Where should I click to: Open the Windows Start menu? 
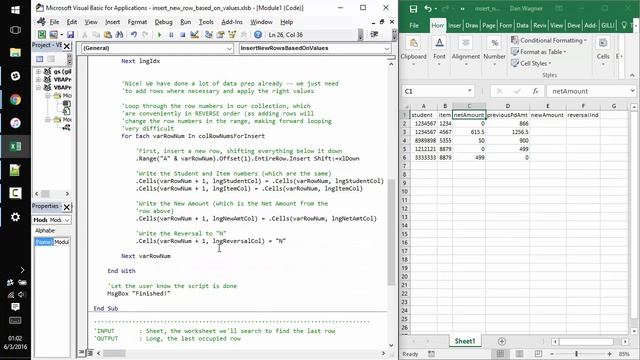[x=16, y=10]
